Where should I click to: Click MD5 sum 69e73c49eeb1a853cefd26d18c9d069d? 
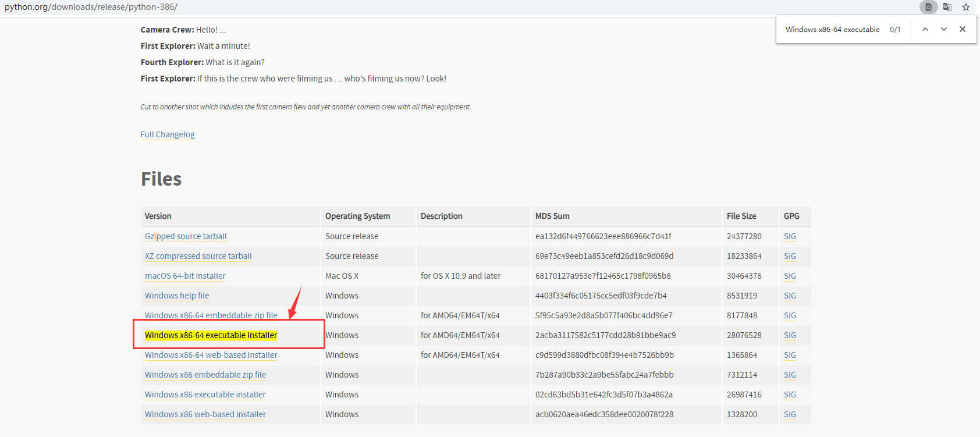click(x=604, y=256)
